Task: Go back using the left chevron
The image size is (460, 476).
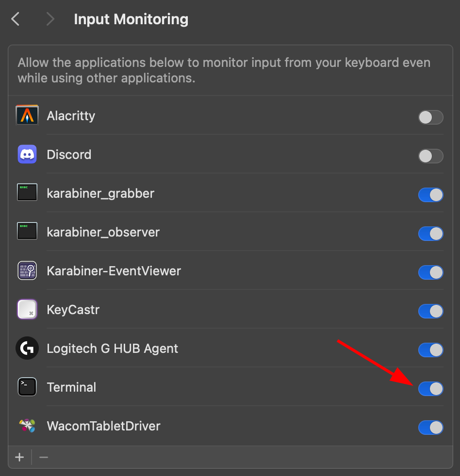Action: 15,19
